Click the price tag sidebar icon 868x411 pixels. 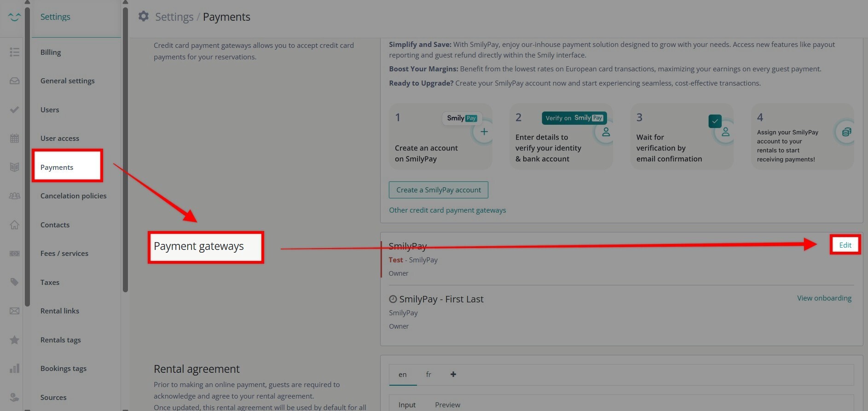point(14,282)
